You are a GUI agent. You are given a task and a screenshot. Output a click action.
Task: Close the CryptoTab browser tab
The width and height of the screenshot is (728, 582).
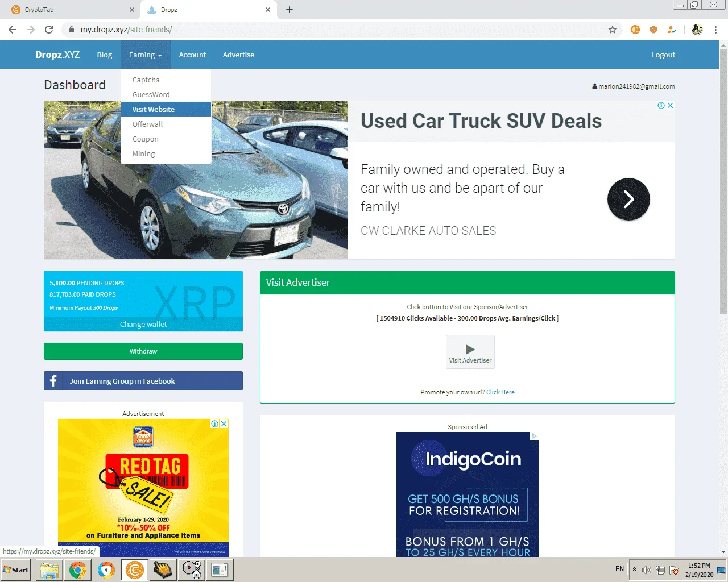132,10
